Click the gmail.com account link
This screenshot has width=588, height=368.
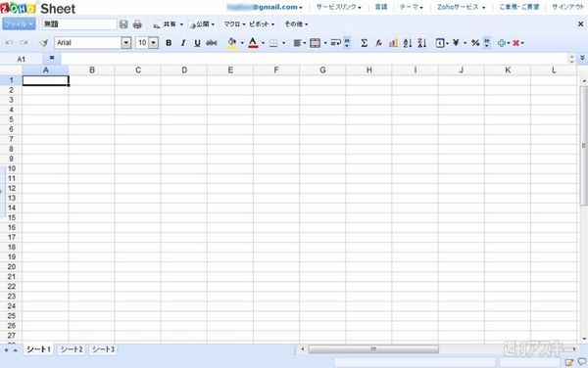coord(265,7)
